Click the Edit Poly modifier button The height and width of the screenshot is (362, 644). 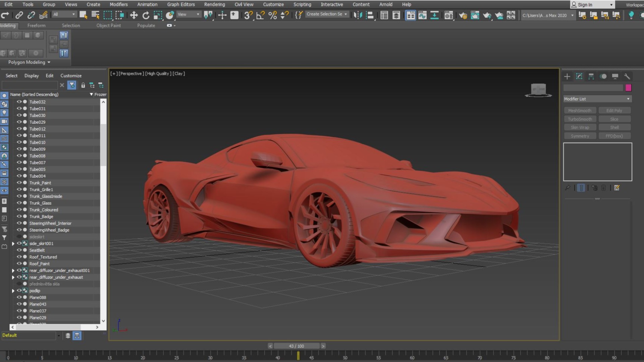point(614,111)
